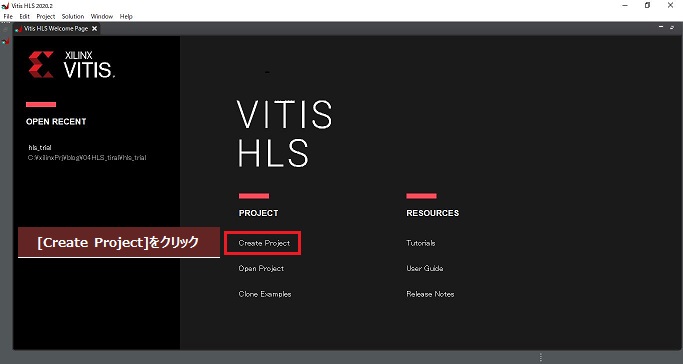Screen dimensions: 683x364
Task: Click the Create Project link
Action: [x=264, y=243]
